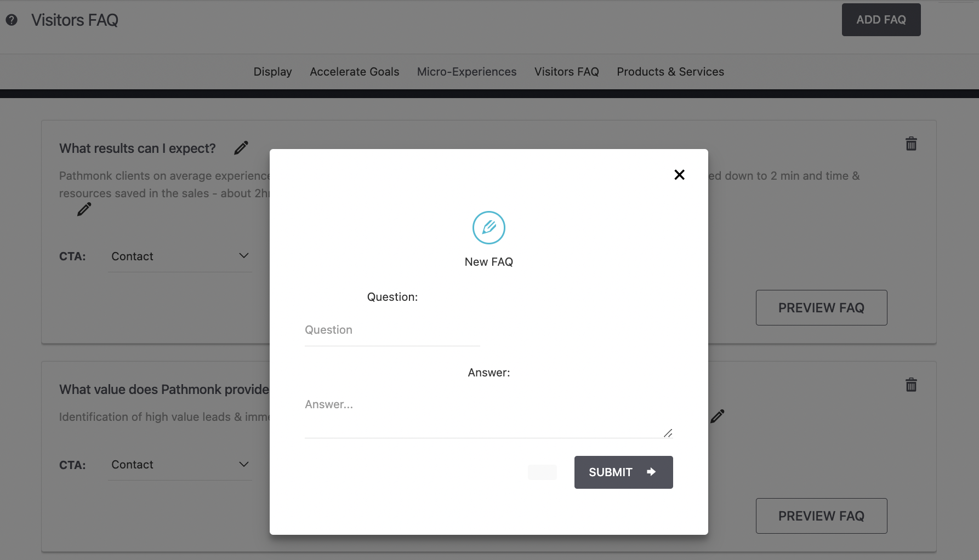Click into the Question input field

392,330
